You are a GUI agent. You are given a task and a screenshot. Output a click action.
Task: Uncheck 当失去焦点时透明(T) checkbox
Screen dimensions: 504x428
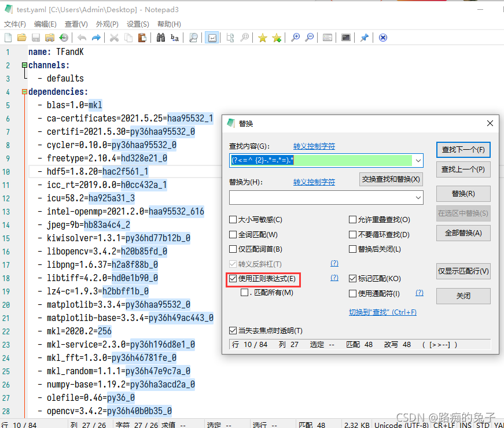(233, 331)
